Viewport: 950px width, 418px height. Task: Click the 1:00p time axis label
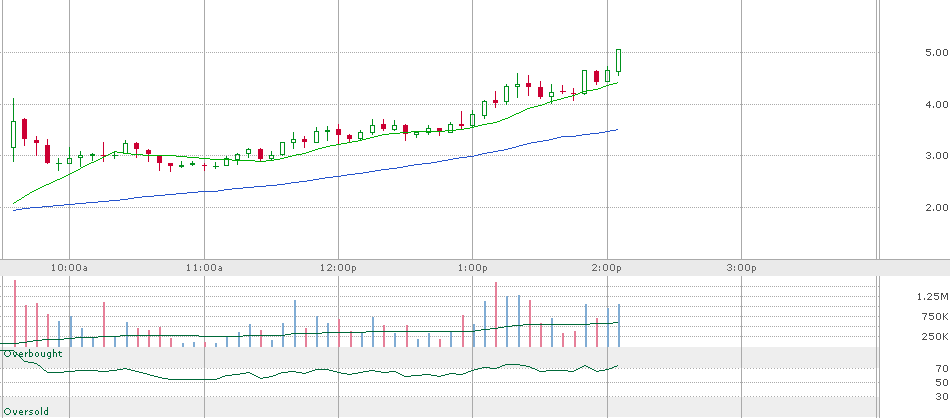[473, 268]
